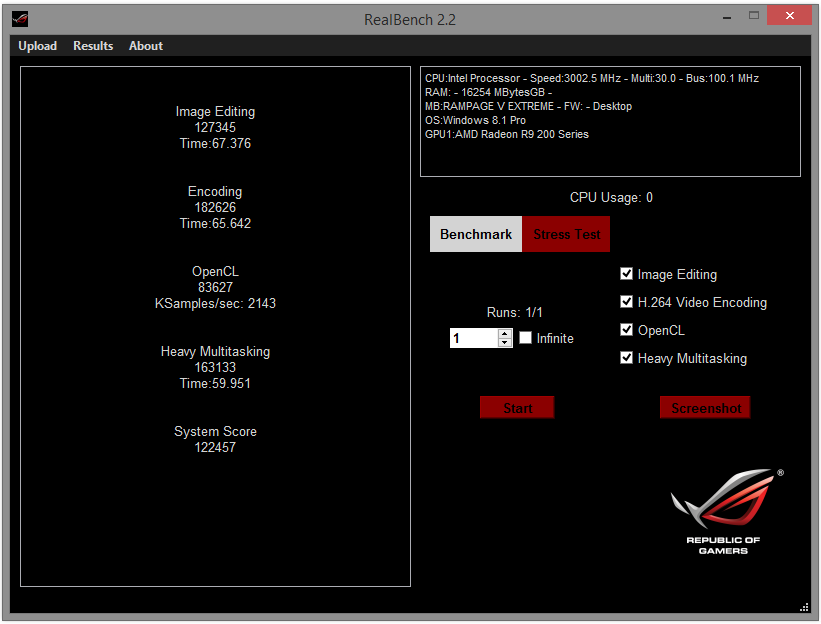Uncheck the Heavy Multitasking checkbox

626,358
